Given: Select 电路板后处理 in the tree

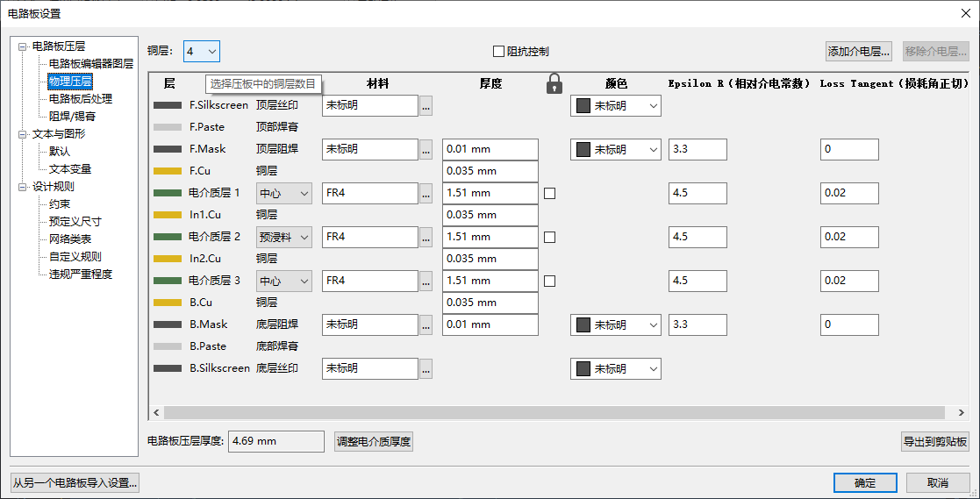Looking at the screenshot, I should (x=81, y=99).
